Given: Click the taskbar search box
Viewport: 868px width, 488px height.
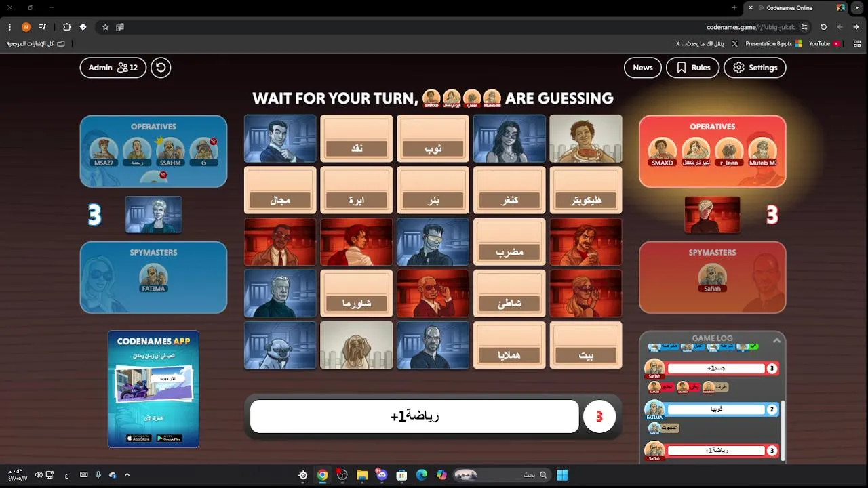Looking at the screenshot, I should coord(500,475).
